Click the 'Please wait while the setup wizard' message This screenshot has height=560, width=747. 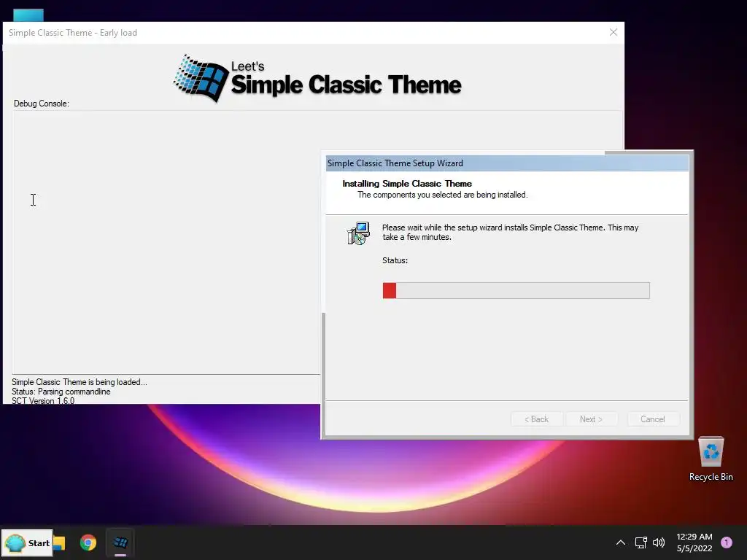[x=510, y=232]
